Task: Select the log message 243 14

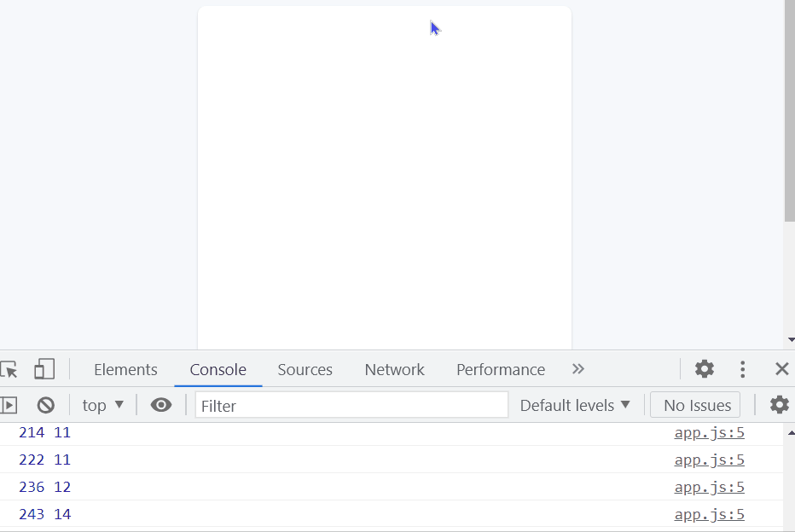Action: click(x=44, y=515)
